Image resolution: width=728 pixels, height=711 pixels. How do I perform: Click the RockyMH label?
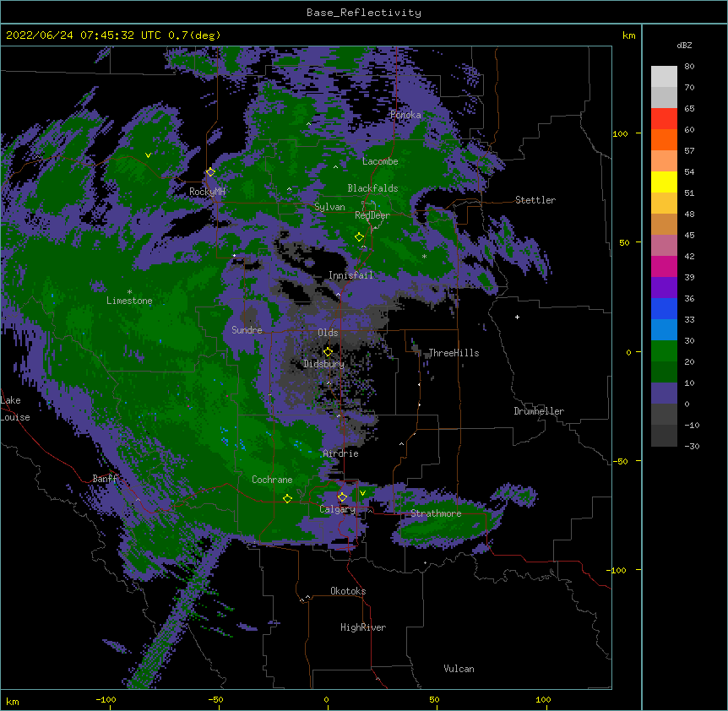(207, 192)
